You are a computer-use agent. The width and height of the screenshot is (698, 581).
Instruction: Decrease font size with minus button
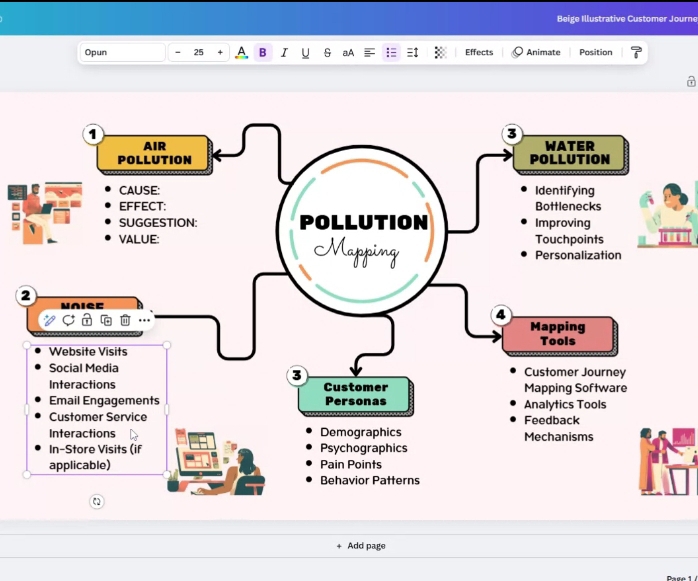[178, 52]
